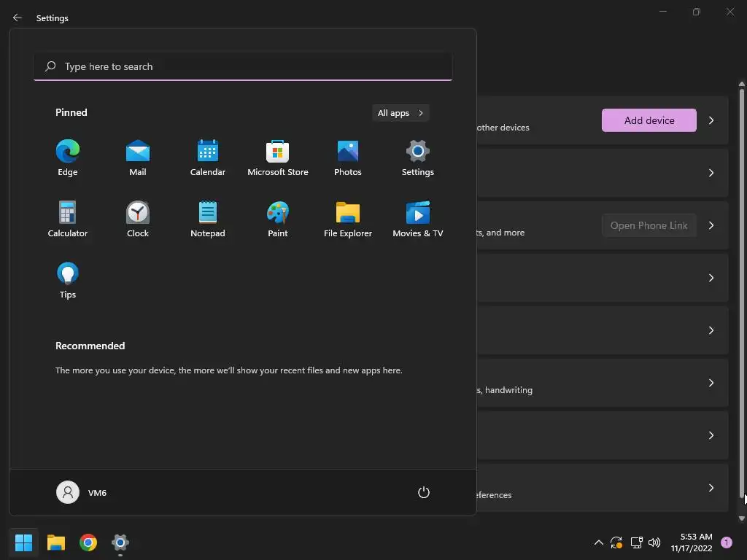747x560 pixels.
Task: Focus the Type here to search box
Action: tap(243, 66)
